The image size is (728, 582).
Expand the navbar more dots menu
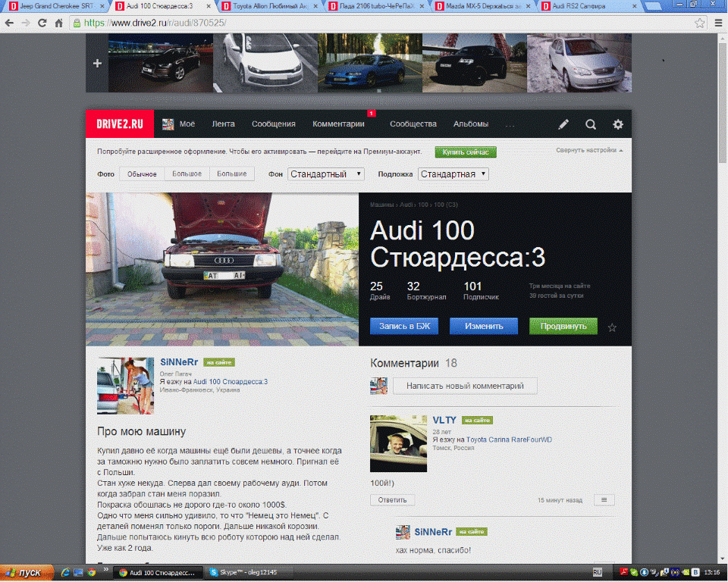510,124
